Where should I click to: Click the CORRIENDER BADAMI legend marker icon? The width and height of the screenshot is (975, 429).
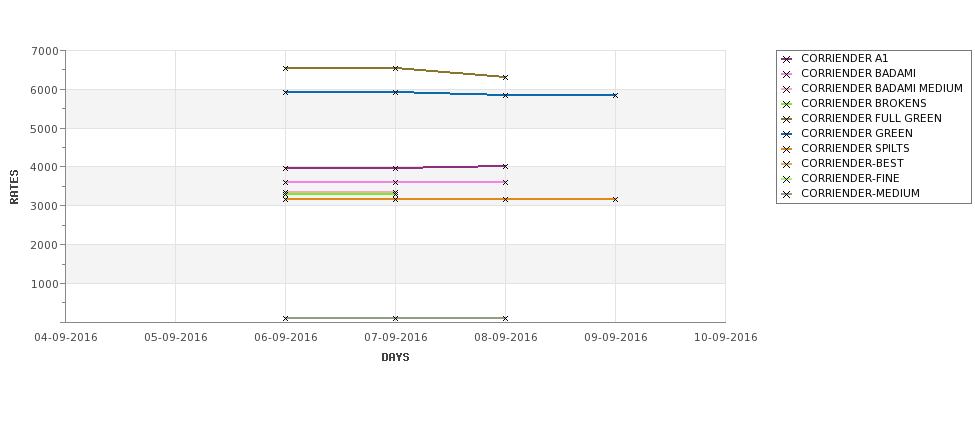787,74
